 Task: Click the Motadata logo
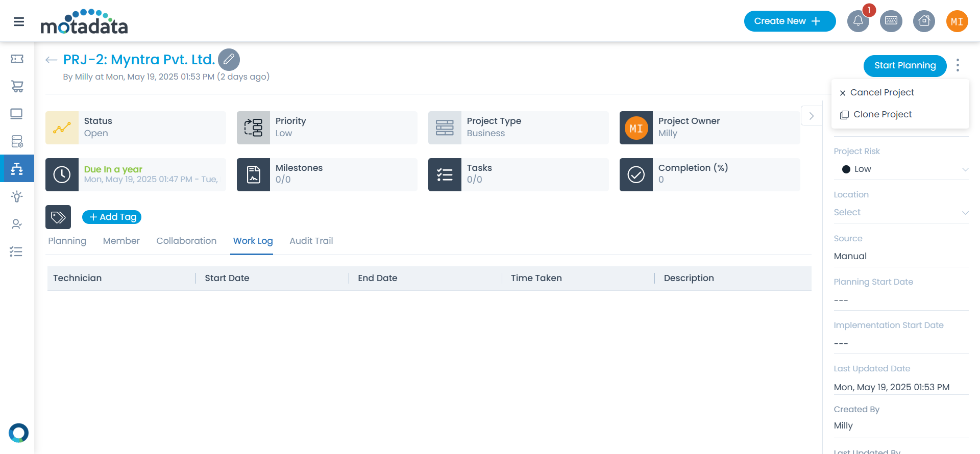84,21
